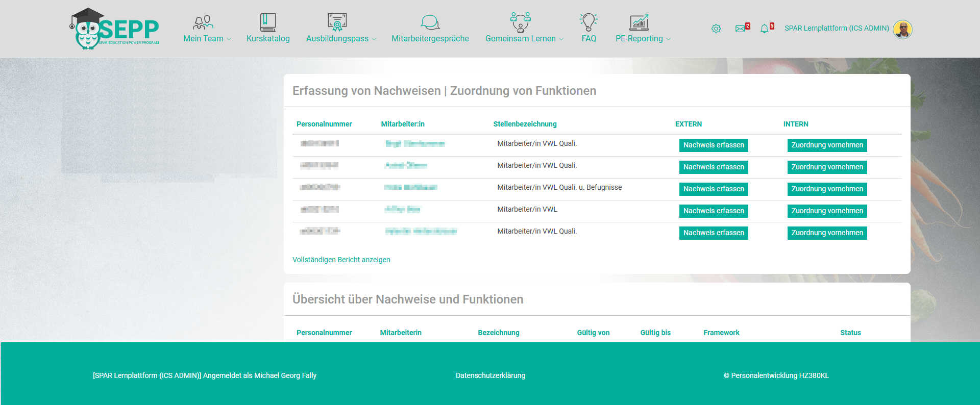This screenshot has height=405, width=980.
Task: Click the SEPP owl logo
Action: click(x=114, y=29)
